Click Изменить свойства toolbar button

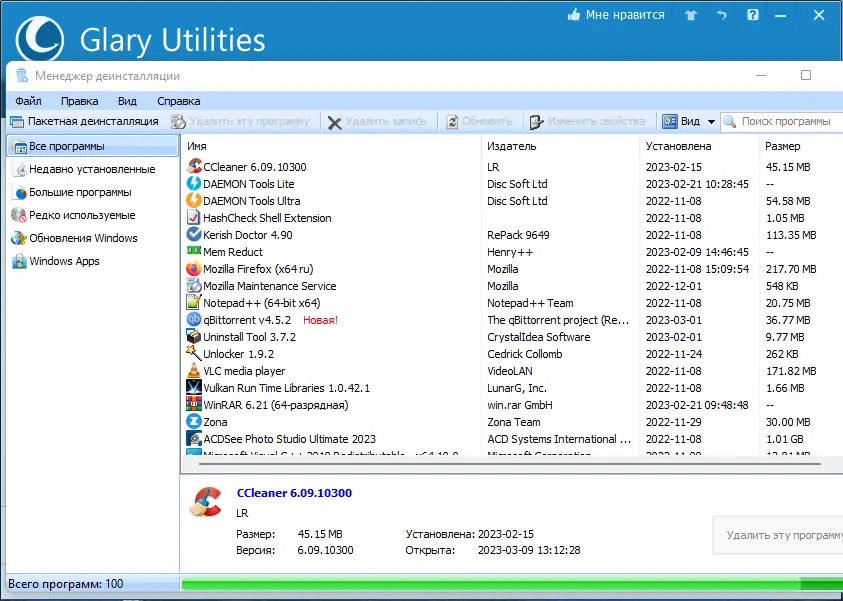pos(587,121)
